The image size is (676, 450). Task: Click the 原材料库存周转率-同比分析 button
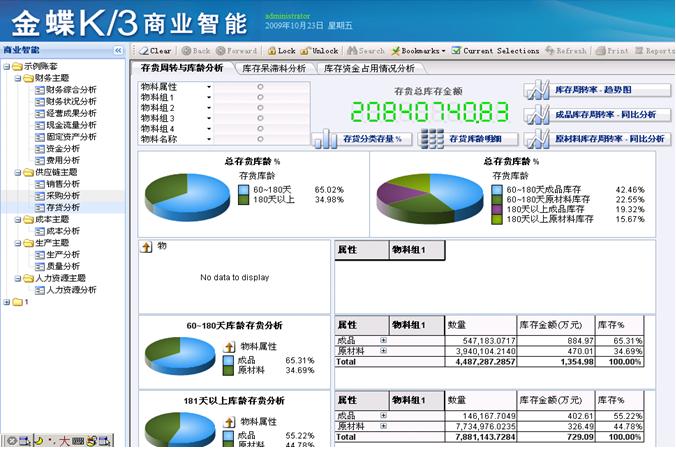point(598,139)
